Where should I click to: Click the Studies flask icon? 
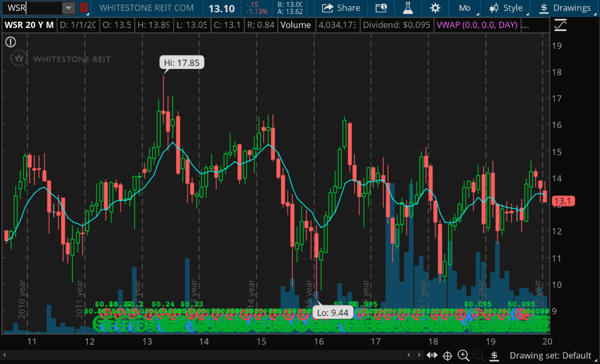pos(408,8)
